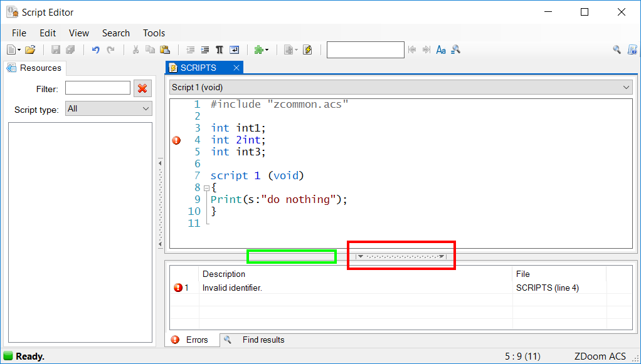
Task: Click inside the quick search field
Action: coord(366,49)
